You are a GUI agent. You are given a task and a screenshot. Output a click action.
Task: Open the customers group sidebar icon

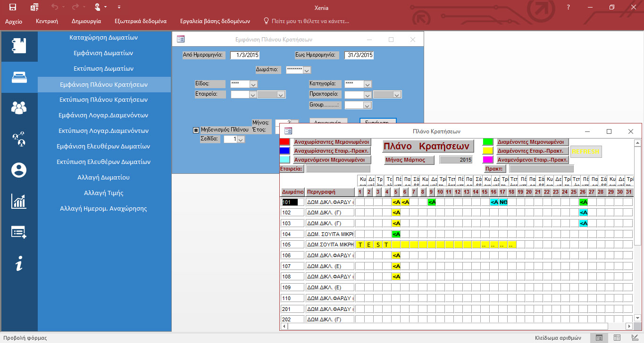coord(19,108)
